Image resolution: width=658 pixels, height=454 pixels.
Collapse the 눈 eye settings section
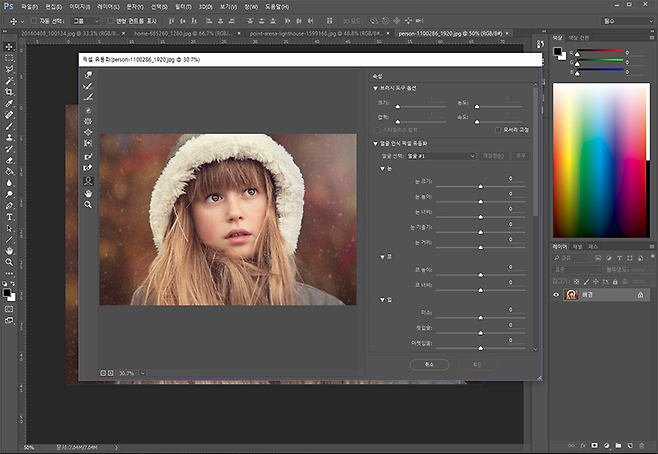coord(382,168)
